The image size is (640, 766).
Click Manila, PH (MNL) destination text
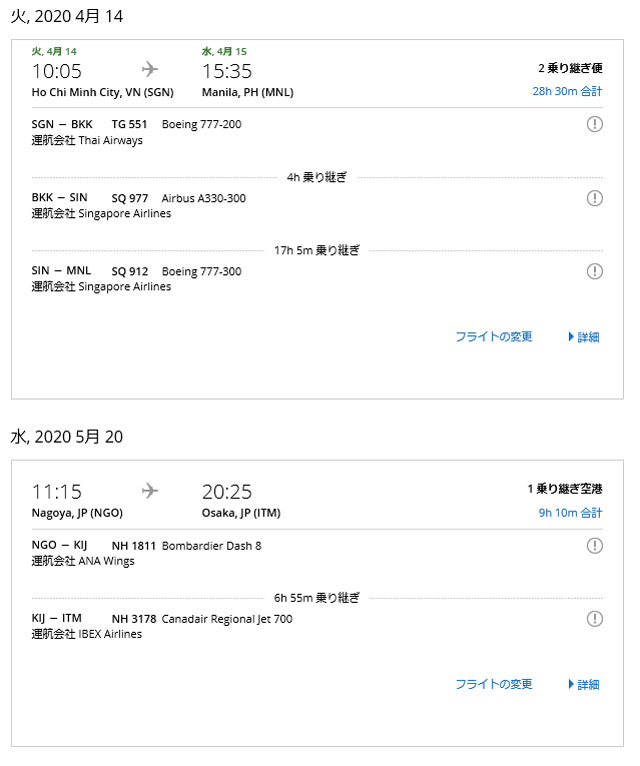tap(247, 92)
